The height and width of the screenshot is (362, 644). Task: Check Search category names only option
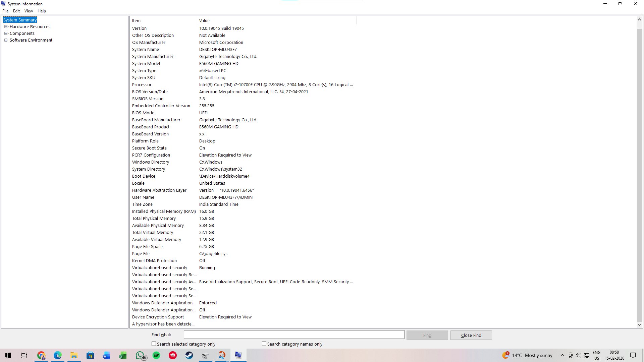264,344
